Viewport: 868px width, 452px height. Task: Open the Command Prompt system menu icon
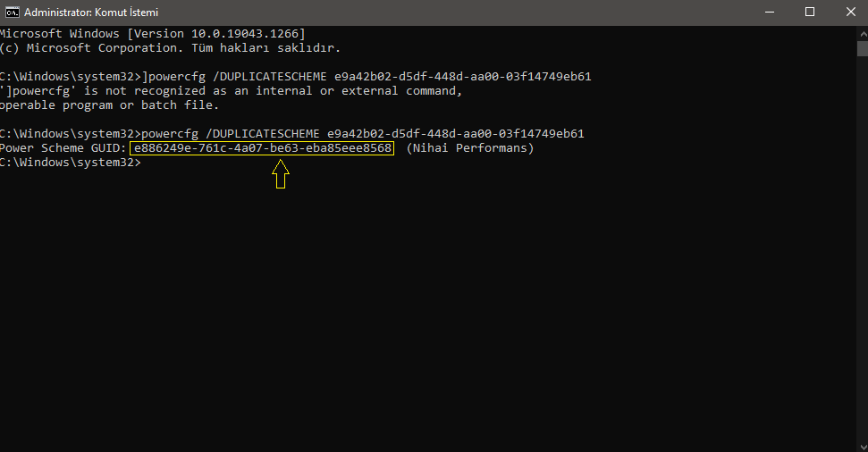pyautogui.click(x=12, y=13)
